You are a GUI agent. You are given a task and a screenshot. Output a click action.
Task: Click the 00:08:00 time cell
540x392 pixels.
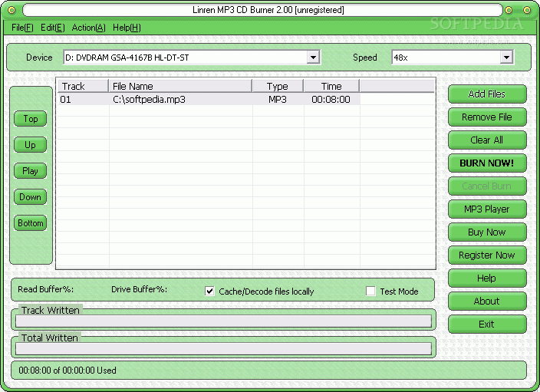[x=331, y=100]
